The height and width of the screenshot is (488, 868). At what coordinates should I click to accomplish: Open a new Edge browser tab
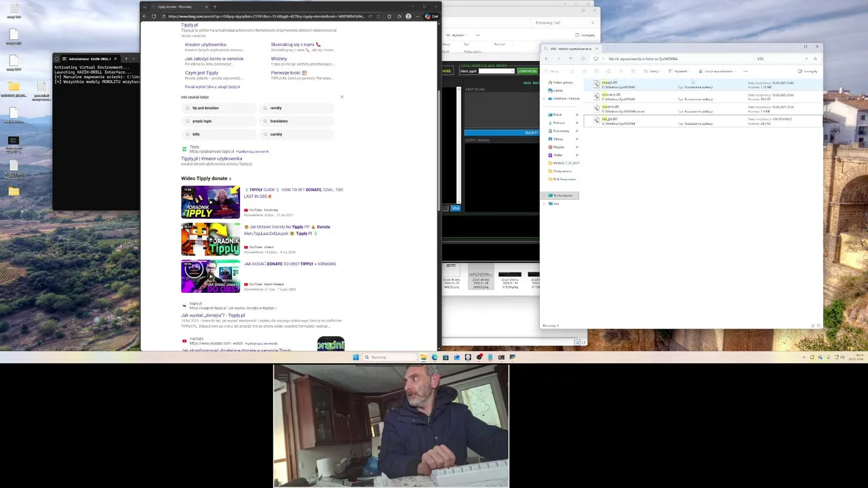point(214,7)
